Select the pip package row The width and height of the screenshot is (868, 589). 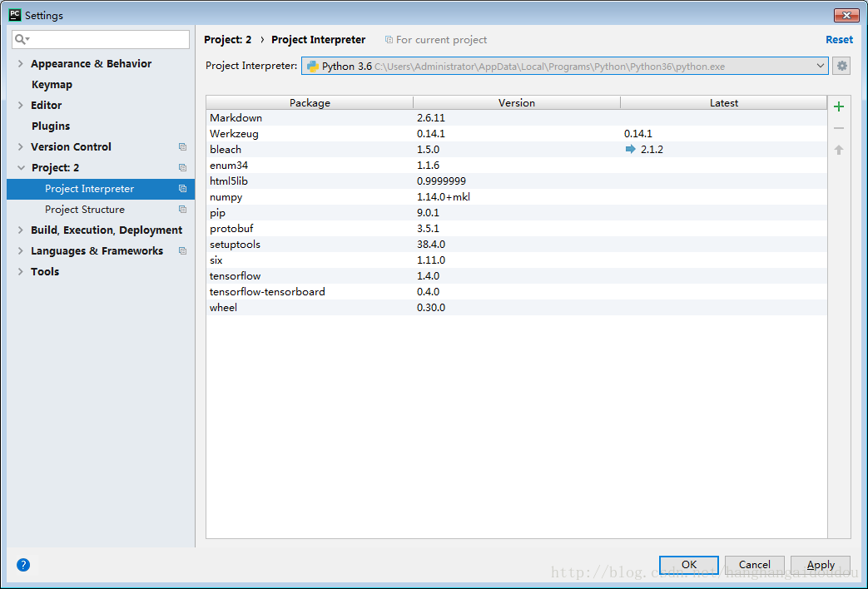click(x=517, y=213)
